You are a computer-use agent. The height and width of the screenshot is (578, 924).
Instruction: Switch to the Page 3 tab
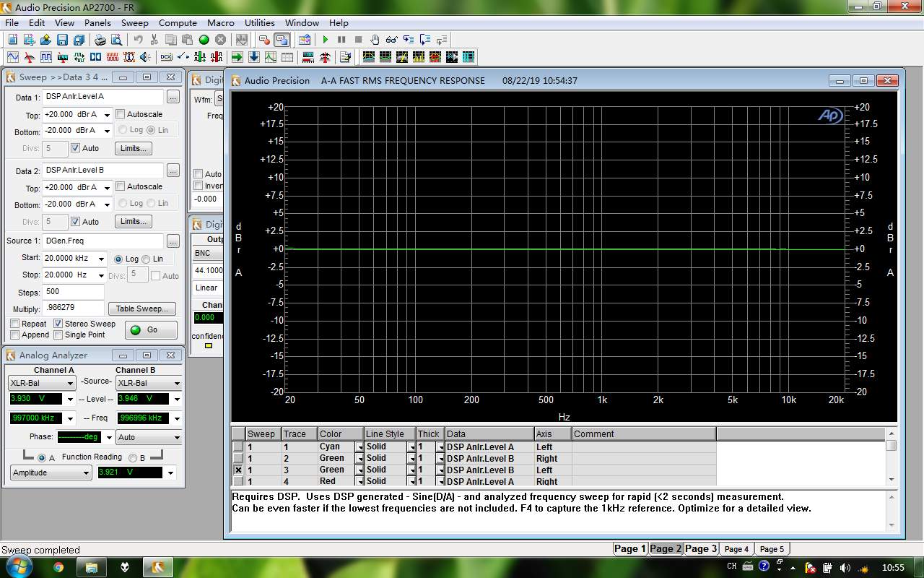coord(701,548)
